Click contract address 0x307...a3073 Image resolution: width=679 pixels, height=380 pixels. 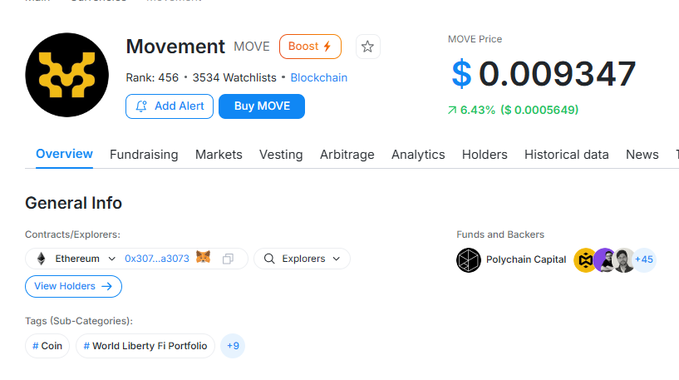pyautogui.click(x=157, y=259)
